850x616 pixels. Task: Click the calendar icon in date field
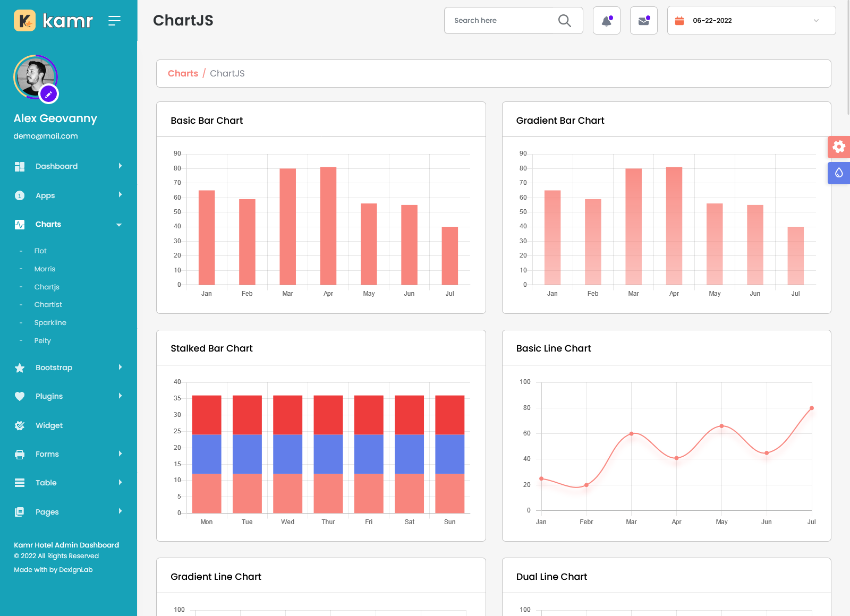click(679, 21)
